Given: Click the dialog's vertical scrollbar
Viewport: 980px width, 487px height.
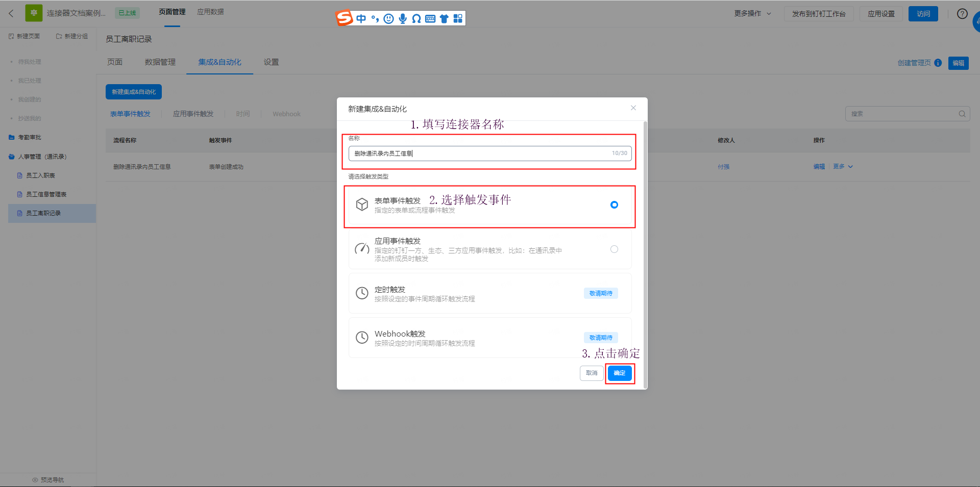Looking at the screenshot, I should pos(645,255).
